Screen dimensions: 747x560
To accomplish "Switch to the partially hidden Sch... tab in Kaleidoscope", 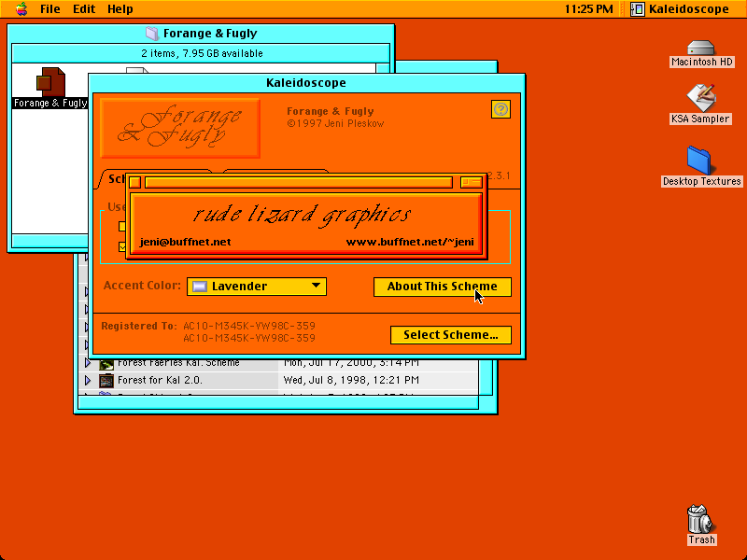I will click(x=116, y=179).
